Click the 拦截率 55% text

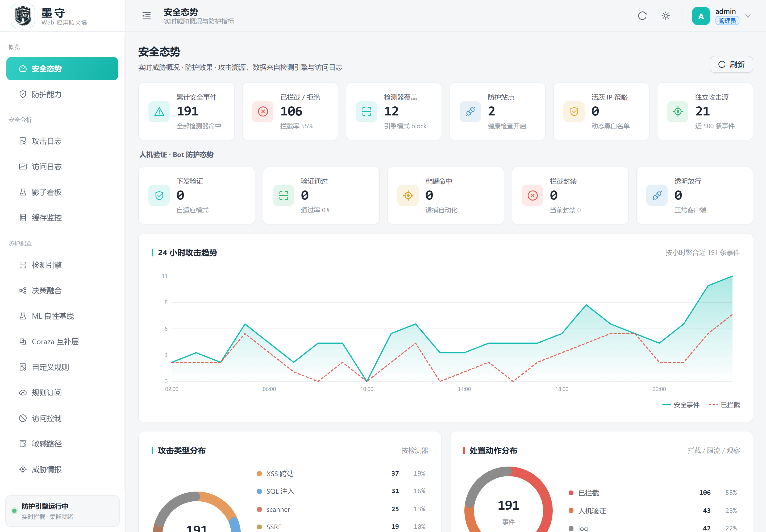pos(297,126)
